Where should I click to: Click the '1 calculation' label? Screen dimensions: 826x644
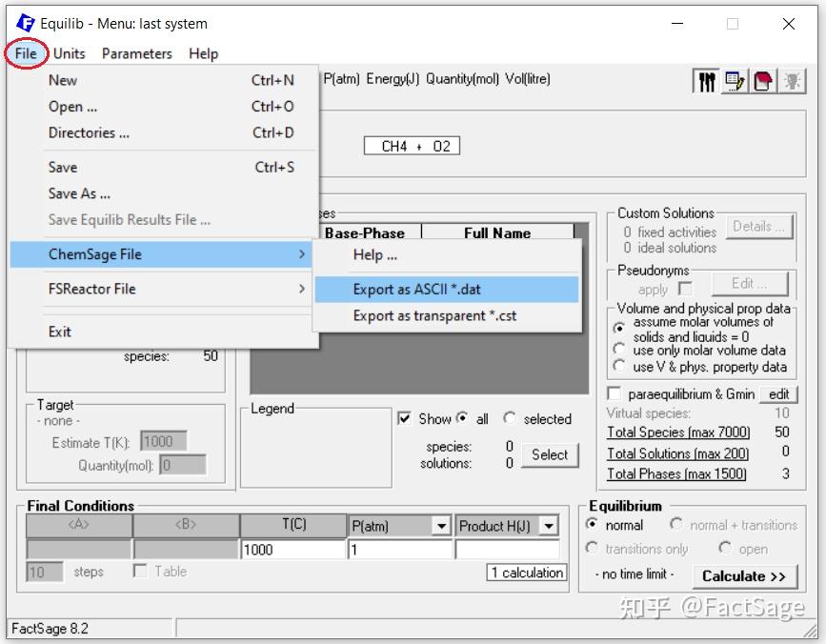527,573
